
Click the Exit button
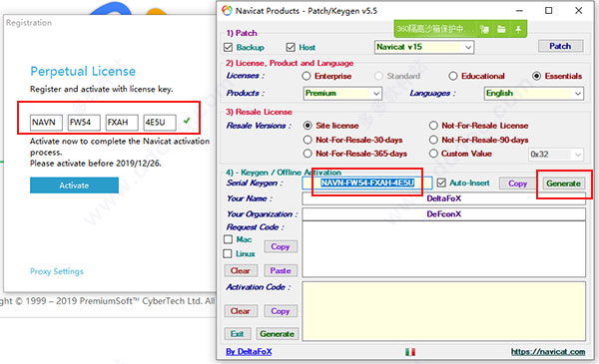[x=238, y=334]
